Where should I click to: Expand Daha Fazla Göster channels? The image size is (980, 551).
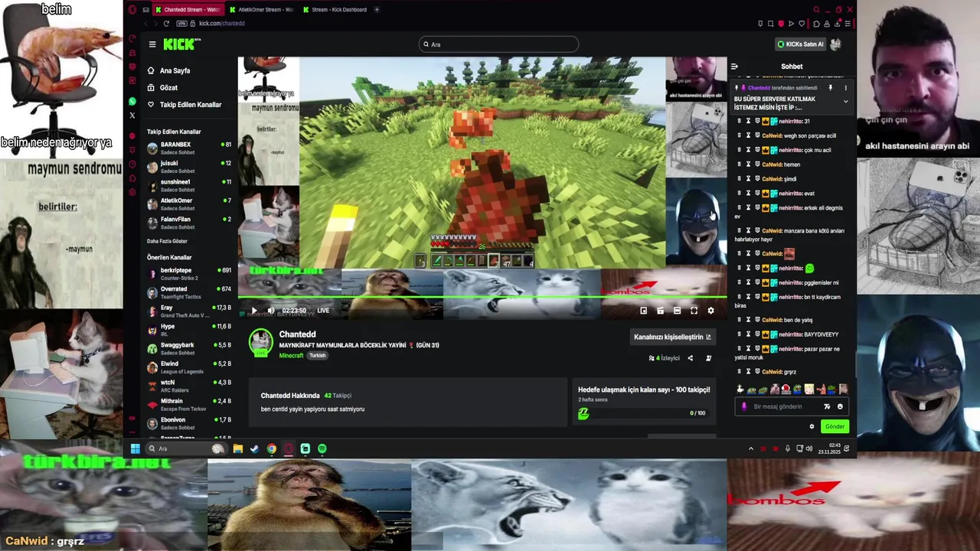(167, 241)
